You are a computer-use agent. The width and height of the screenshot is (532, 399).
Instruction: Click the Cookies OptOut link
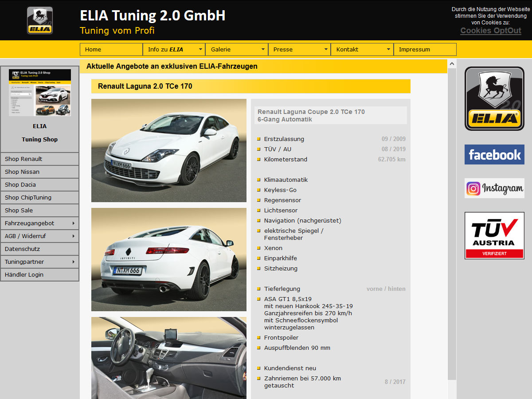coord(491,31)
